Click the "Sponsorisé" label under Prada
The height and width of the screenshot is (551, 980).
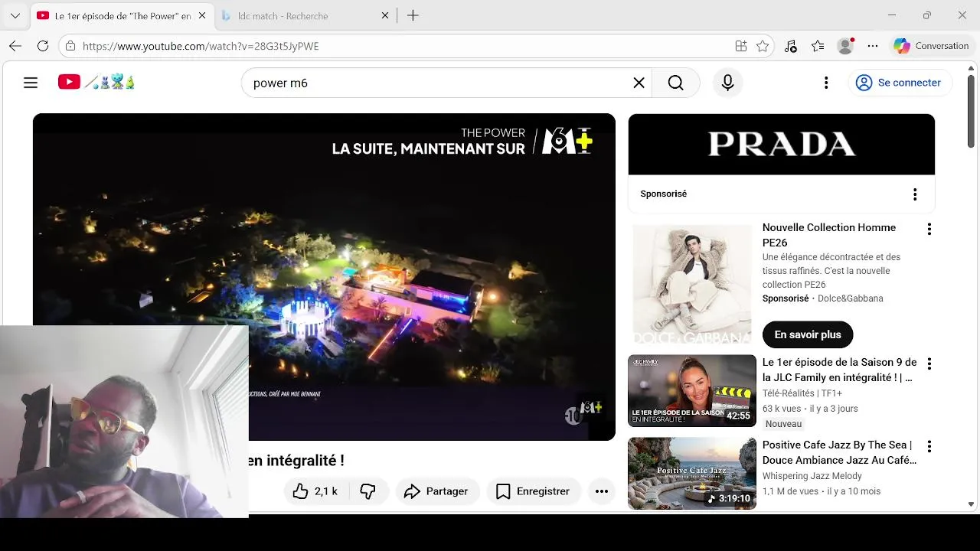coord(664,194)
